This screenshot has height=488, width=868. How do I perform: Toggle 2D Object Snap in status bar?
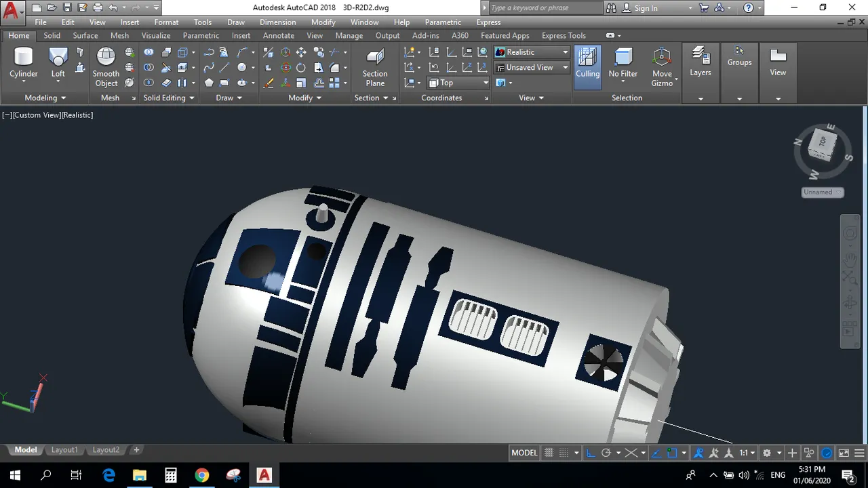[x=672, y=453]
